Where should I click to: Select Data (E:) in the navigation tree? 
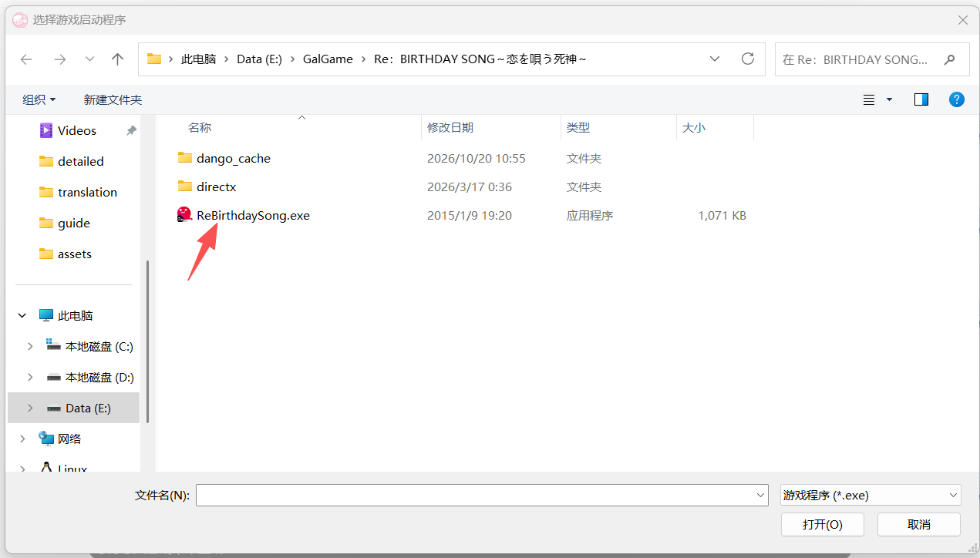point(88,408)
